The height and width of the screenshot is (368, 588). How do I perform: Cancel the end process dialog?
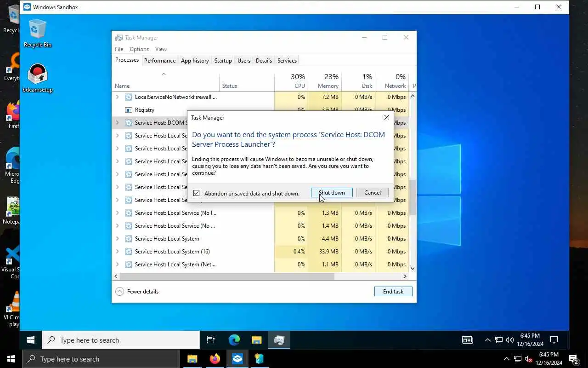(x=373, y=193)
